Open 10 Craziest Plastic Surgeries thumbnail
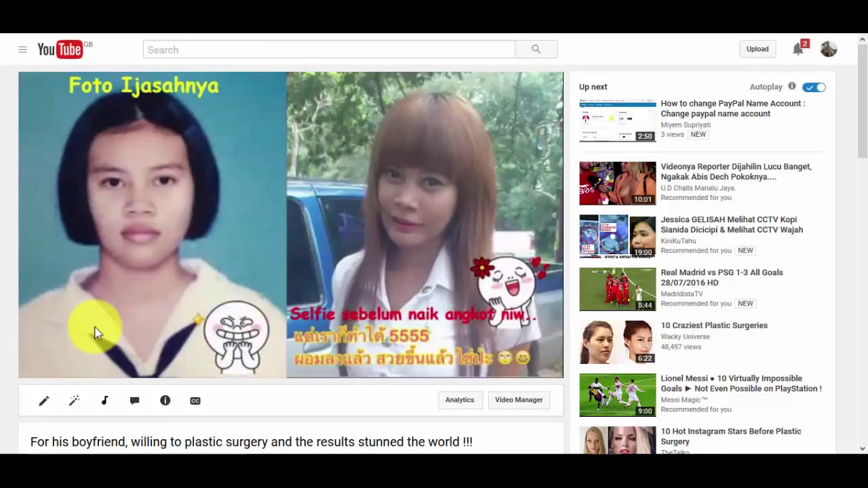Screen dimensions: 868x488 click(618, 342)
